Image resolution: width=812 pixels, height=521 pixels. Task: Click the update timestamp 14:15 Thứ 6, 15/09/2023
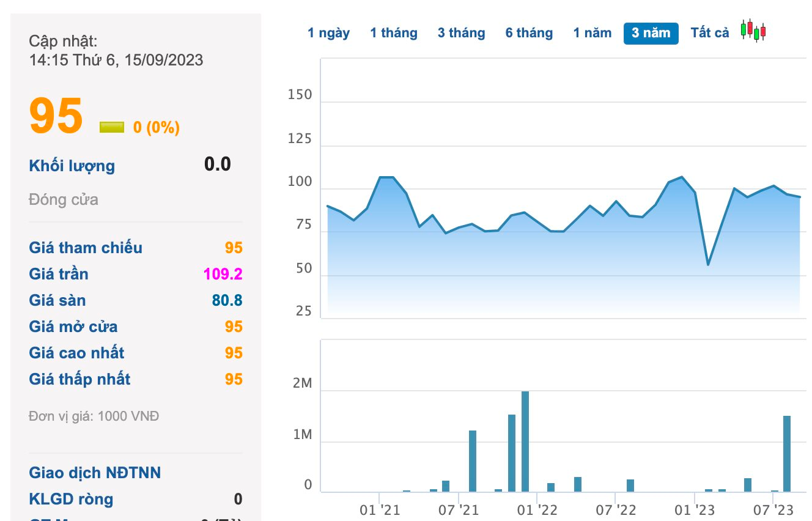click(116, 60)
